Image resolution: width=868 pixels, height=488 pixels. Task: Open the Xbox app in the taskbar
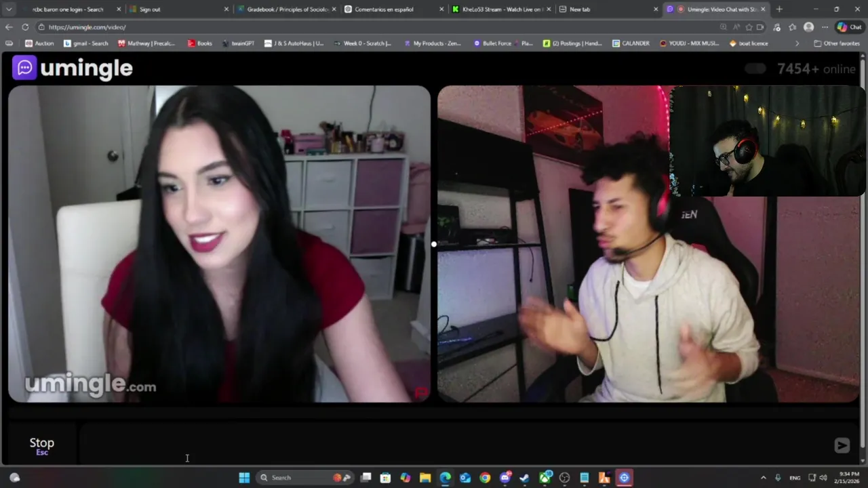545,478
